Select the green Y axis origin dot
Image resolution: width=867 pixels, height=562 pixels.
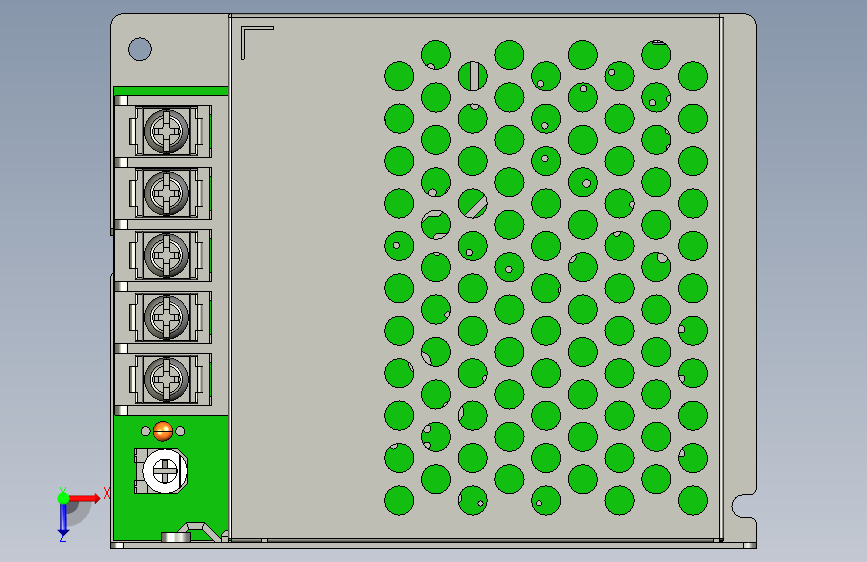(x=63, y=498)
